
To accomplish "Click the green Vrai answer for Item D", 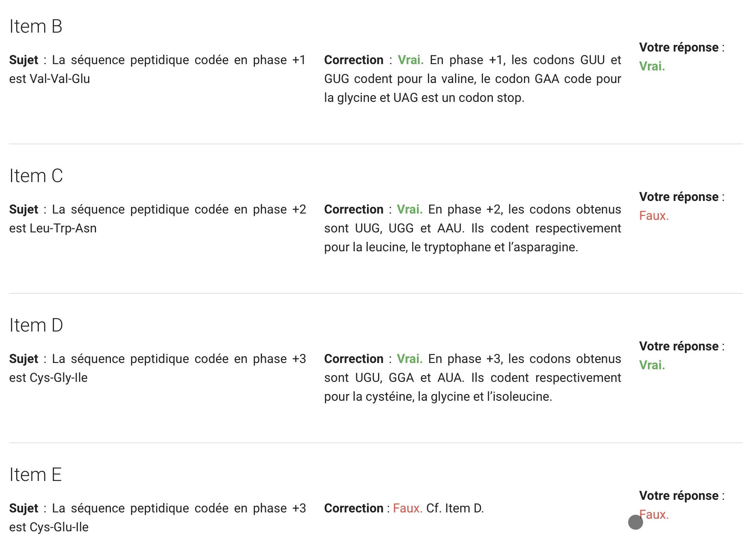I will pos(652,365).
